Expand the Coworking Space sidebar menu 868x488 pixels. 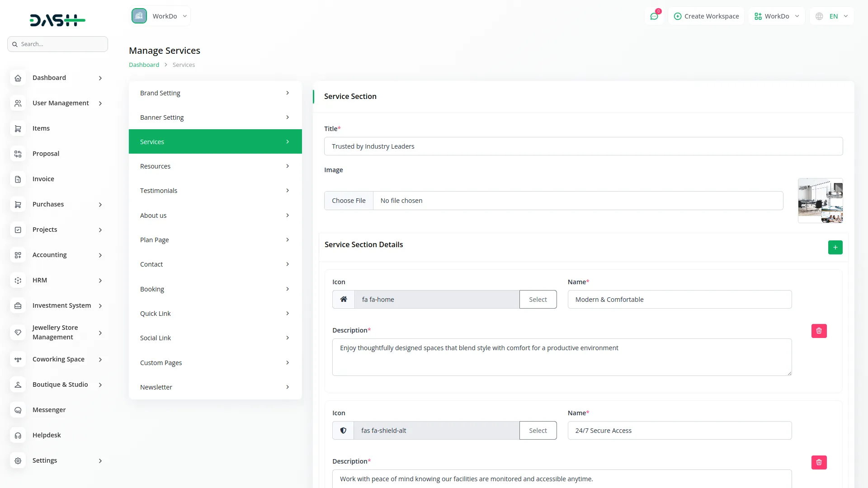[57, 360]
